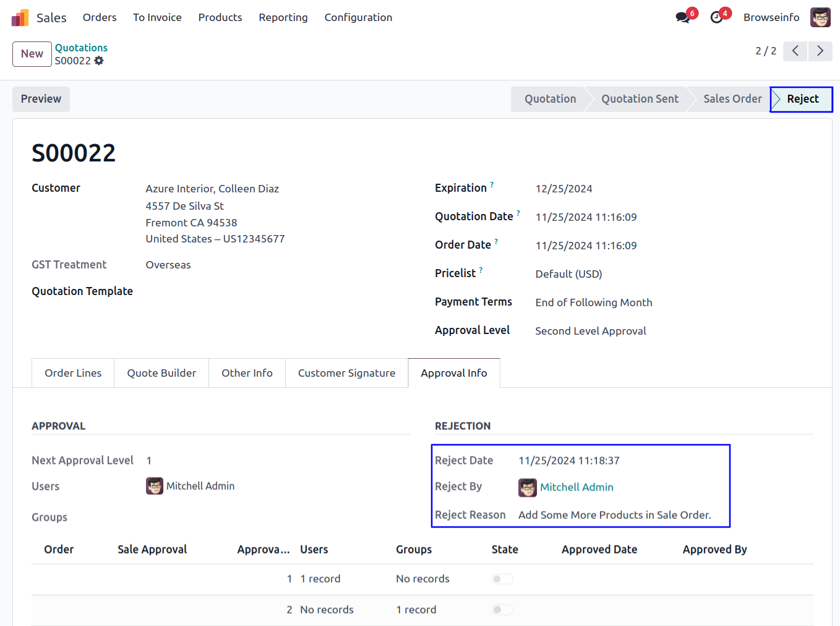Open the Customer Signature tab
840x626 pixels.
click(346, 373)
